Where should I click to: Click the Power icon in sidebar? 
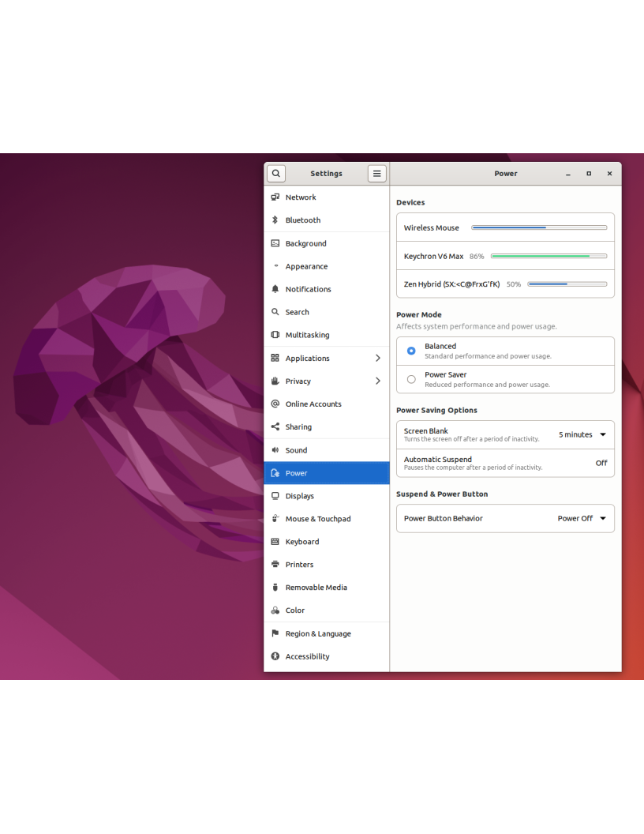[x=275, y=473]
